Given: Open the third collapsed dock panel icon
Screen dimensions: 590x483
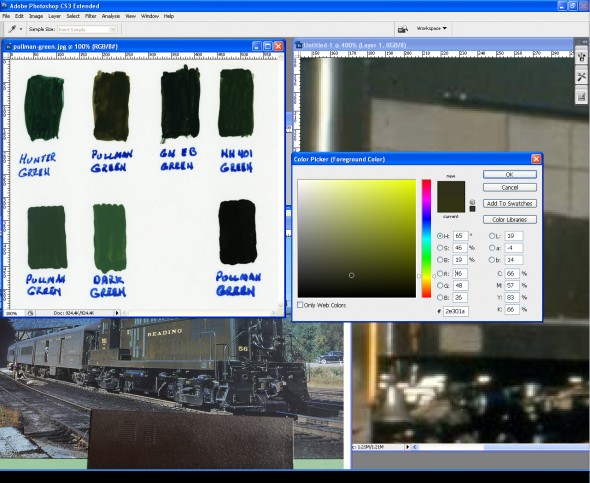Looking at the screenshot, I should coord(581,97).
